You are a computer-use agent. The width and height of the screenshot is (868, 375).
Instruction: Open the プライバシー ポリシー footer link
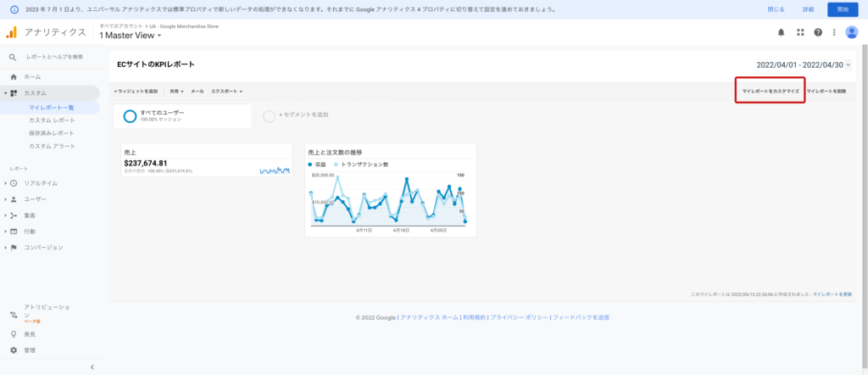[520, 318]
